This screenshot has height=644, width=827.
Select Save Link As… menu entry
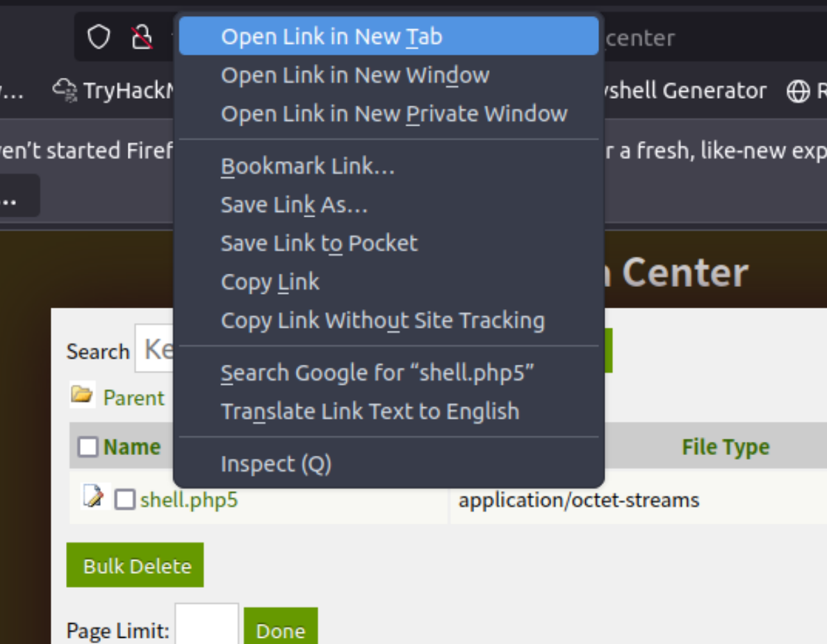click(x=388, y=205)
